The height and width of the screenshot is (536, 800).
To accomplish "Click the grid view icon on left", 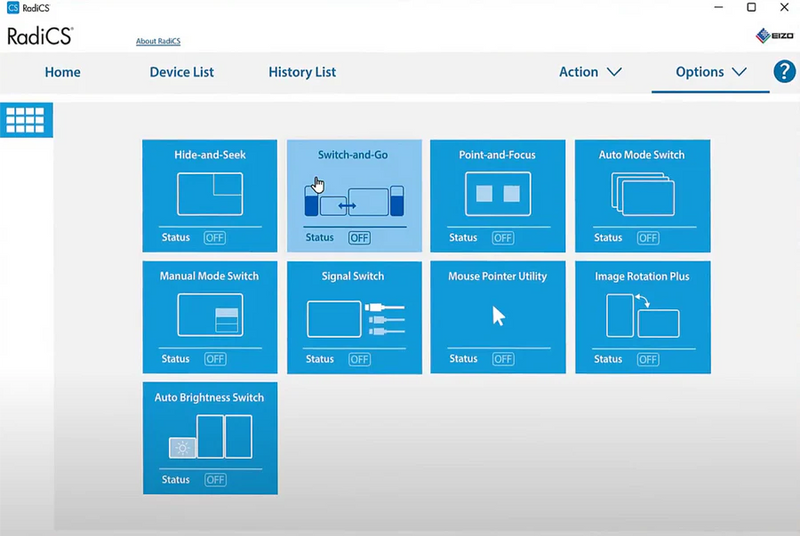I will pyautogui.click(x=26, y=120).
